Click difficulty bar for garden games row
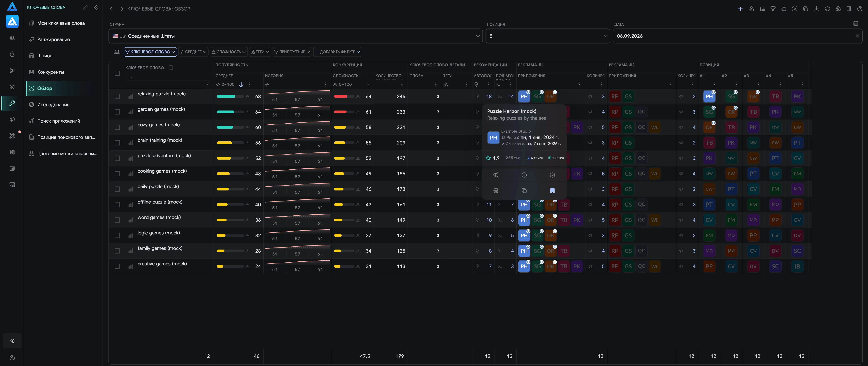The height and width of the screenshot is (366, 868). pos(344,112)
